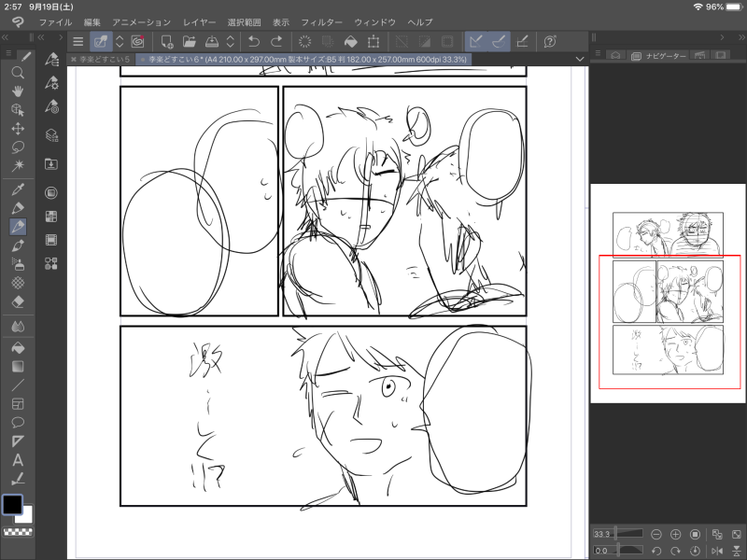Select the Lasso selection tool
Viewport: 747px width, 560px height.
coord(18,147)
